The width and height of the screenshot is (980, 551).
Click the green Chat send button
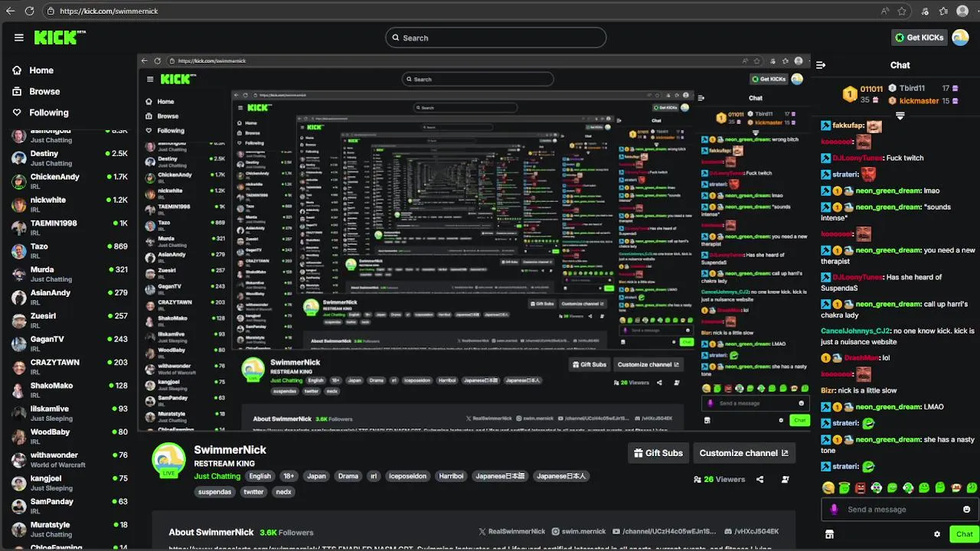tap(964, 534)
